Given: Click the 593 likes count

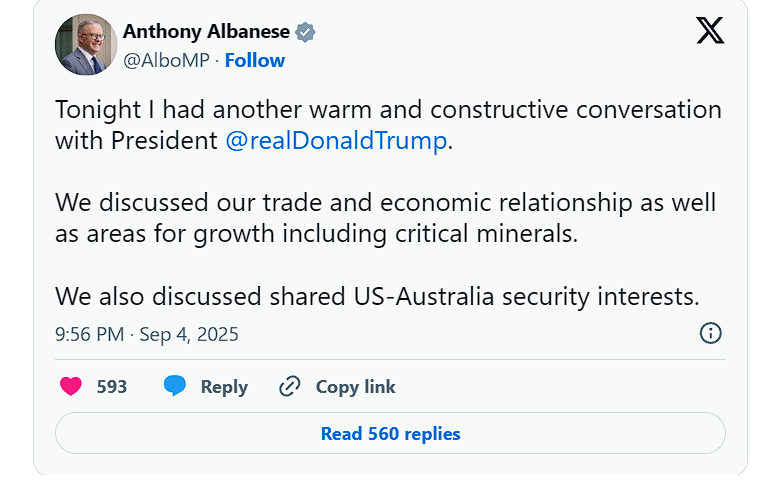Looking at the screenshot, I should click(x=112, y=386).
